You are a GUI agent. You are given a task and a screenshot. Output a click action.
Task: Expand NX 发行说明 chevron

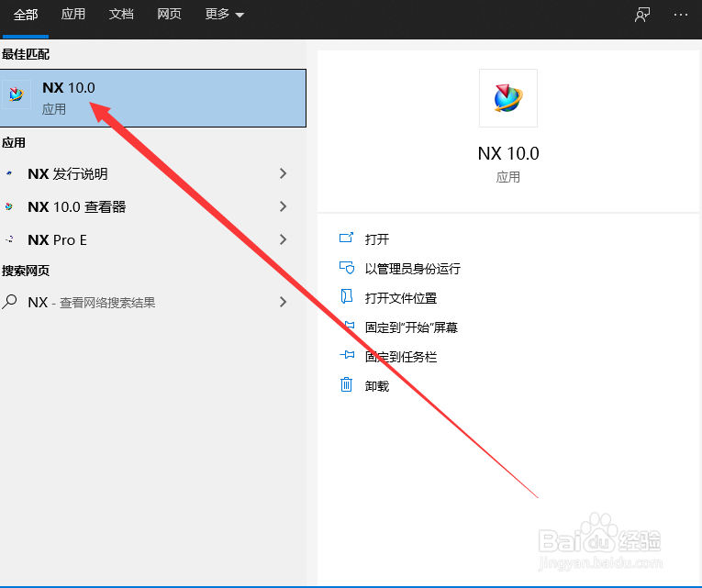(x=283, y=173)
